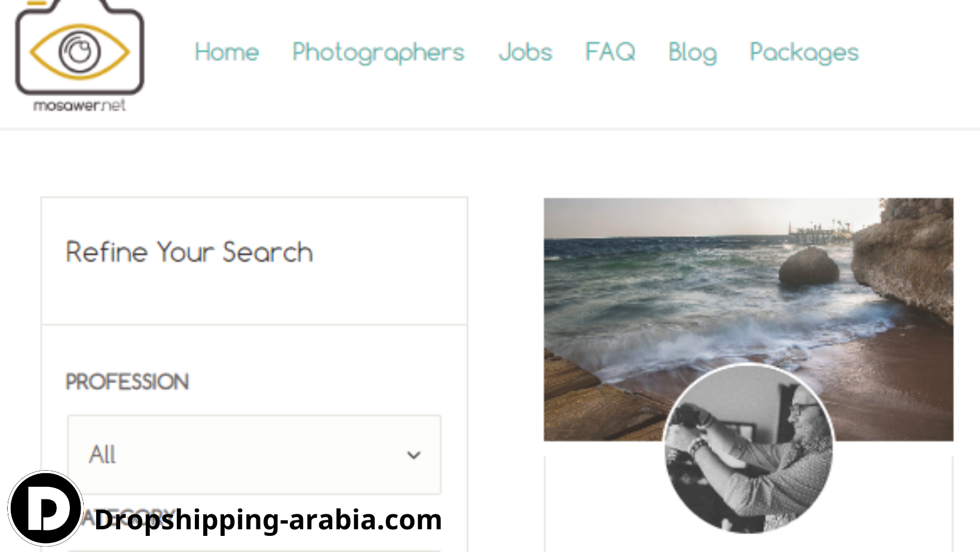Click the rock in the sea photo
This screenshot has height=552, width=980.
tap(808, 266)
